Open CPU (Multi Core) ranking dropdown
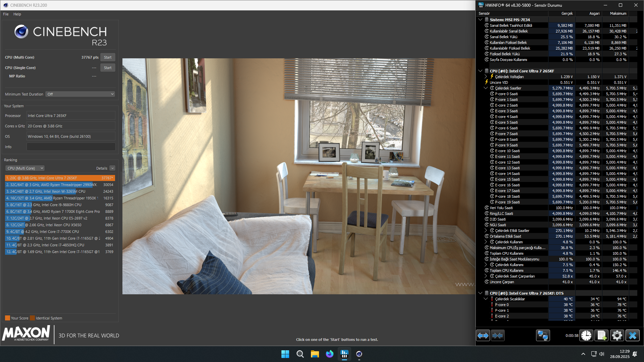 point(25,168)
